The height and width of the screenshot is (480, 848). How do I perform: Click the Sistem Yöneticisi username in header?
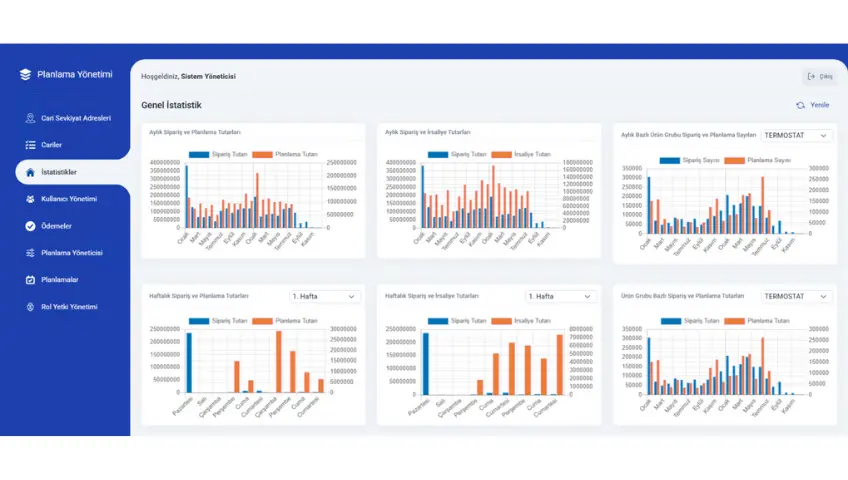(208, 76)
